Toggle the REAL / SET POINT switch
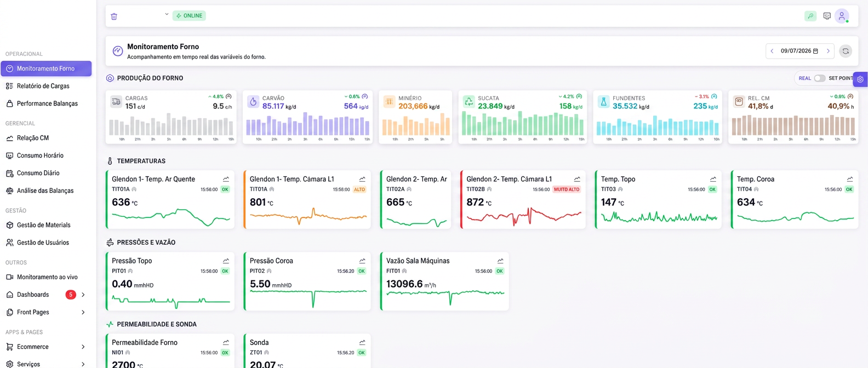This screenshot has height=368, width=868. [819, 78]
